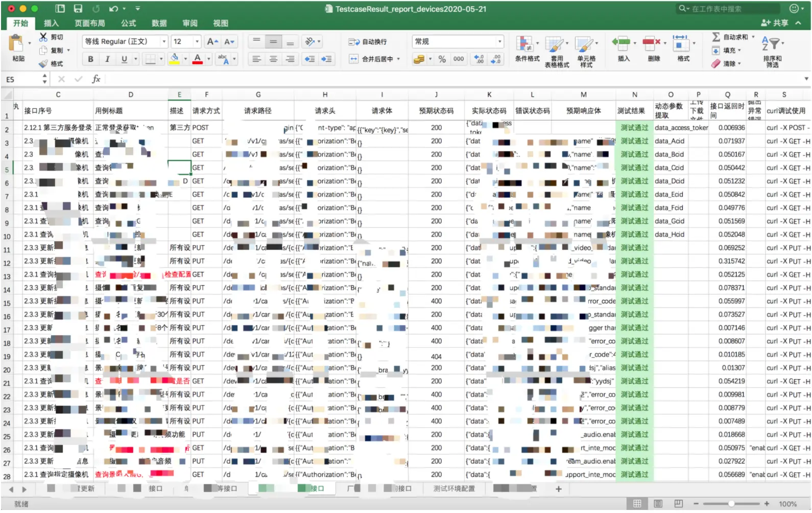This screenshot has width=812, height=513.
Task: Adjust the zoom slider in the status bar
Action: point(731,504)
